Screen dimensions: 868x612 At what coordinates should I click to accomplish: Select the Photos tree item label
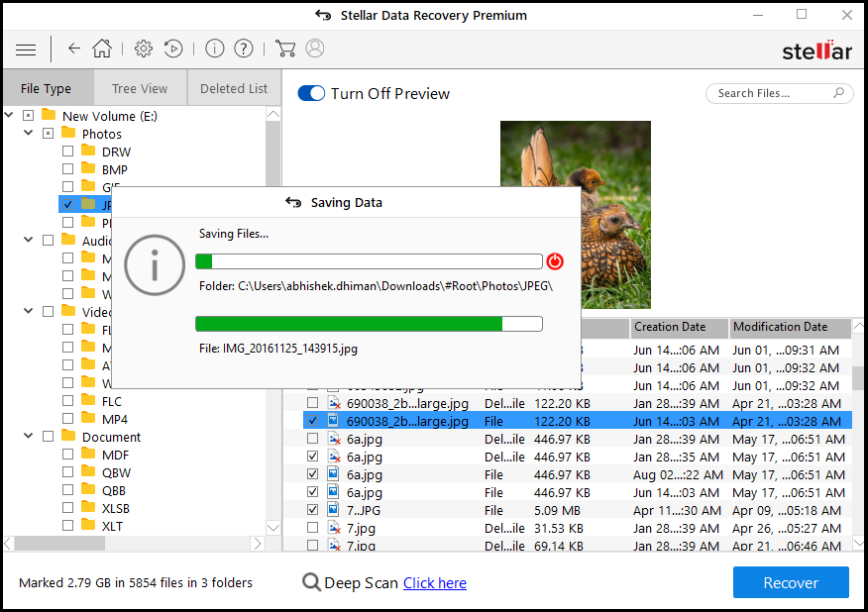click(x=102, y=134)
